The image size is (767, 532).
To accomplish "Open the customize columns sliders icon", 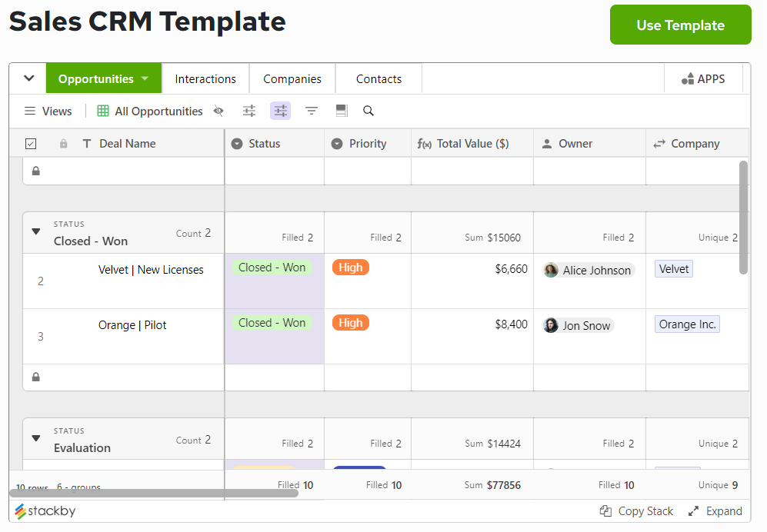I will (x=249, y=111).
